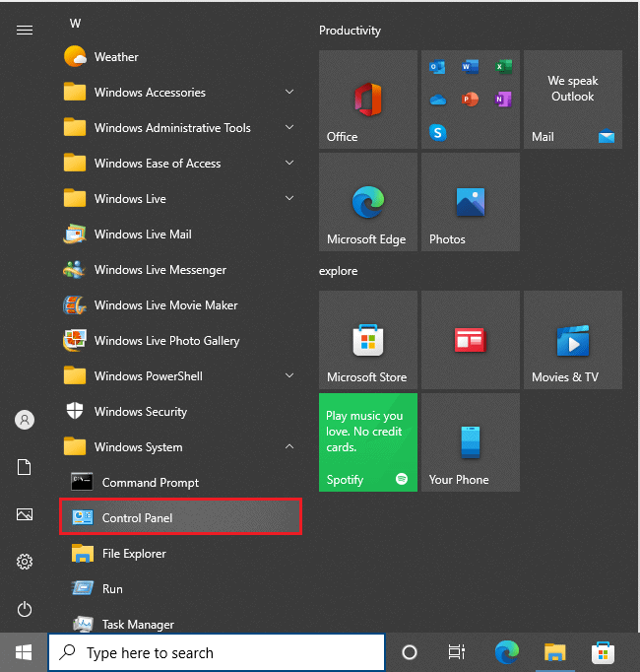
Task: Click the Spotify tile
Action: (368, 442)
